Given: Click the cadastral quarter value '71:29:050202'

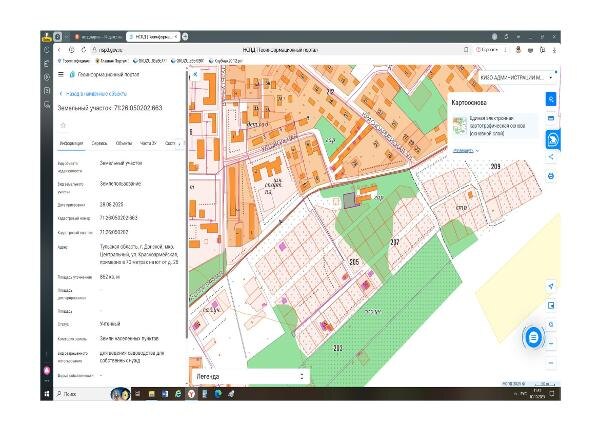Looking at the screenshot, I should (114, 232).
